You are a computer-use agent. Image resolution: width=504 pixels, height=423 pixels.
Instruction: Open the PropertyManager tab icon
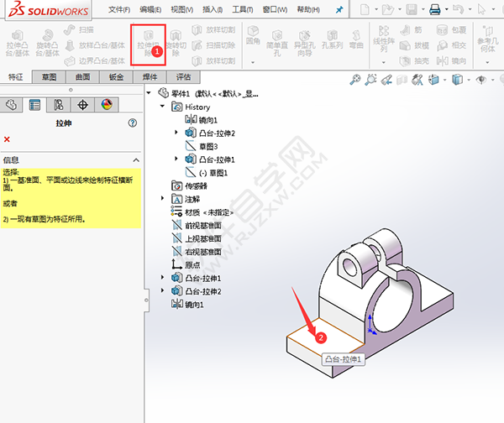34,105
